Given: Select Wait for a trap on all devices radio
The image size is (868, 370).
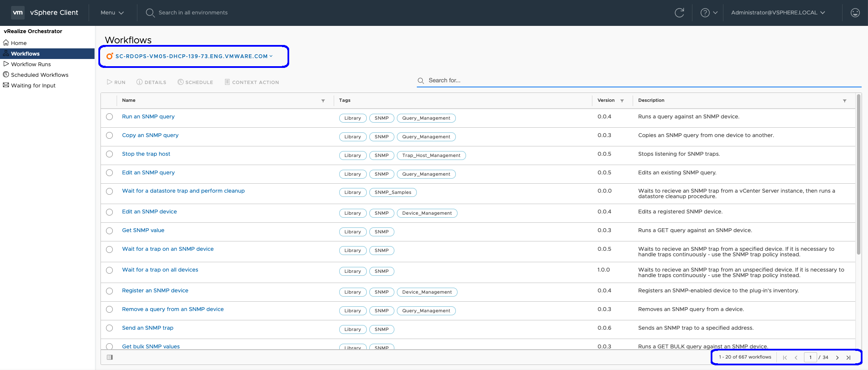Looking at the screenshot, I should point(109,270).
